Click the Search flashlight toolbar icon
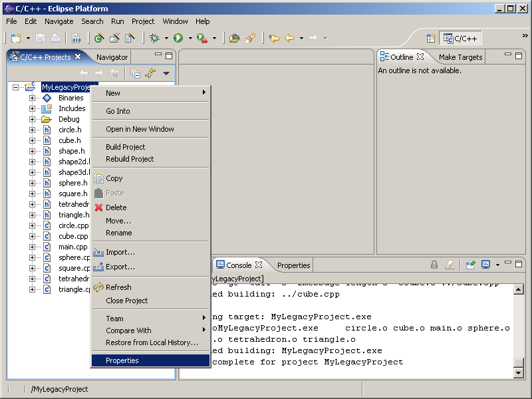The height and width of the screenshot is (399, 532). (x=251, y=39)
